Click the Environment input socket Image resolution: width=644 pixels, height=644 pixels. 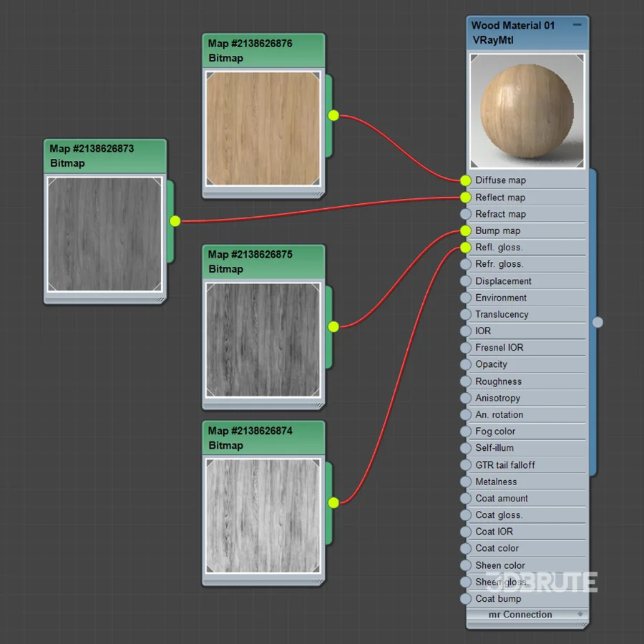[x=466, y=298]
